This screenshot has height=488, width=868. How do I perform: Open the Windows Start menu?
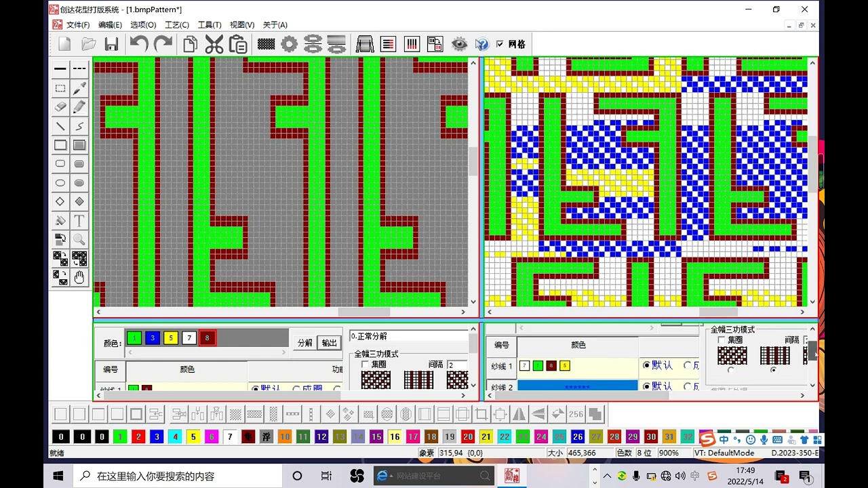[58, 476]
